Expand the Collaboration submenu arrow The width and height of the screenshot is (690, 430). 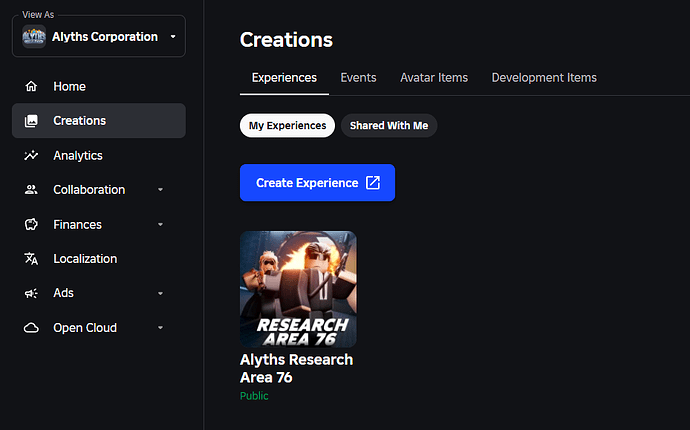160,190
